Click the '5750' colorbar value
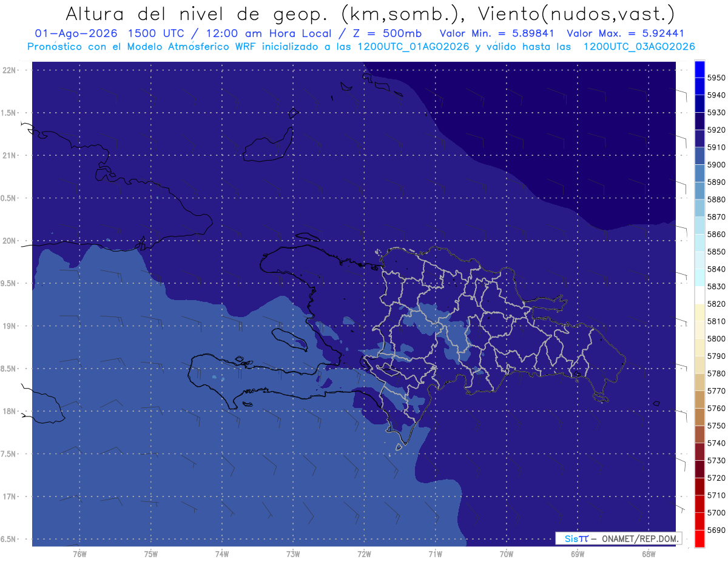Image resolution: width=728 pixels, height=562 pixels. pos(716,426)
